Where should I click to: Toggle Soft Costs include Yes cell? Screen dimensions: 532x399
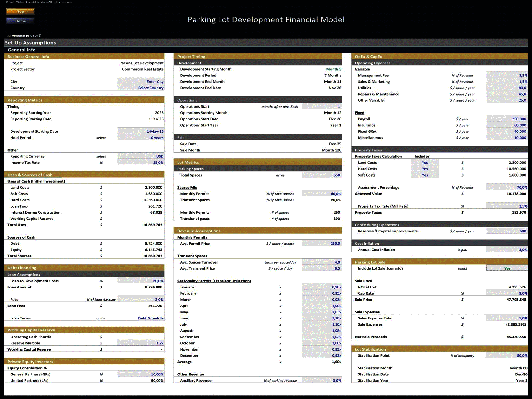point(425,175)
